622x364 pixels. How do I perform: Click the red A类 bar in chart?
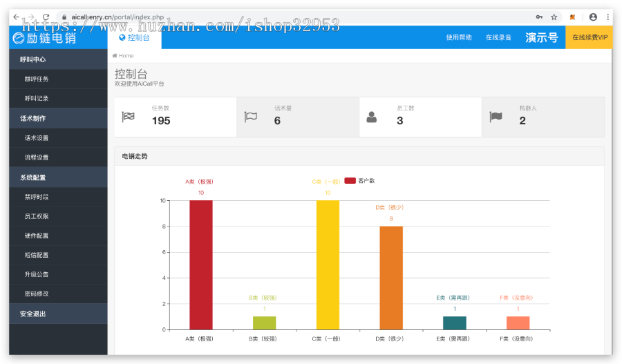pos(201,265)
